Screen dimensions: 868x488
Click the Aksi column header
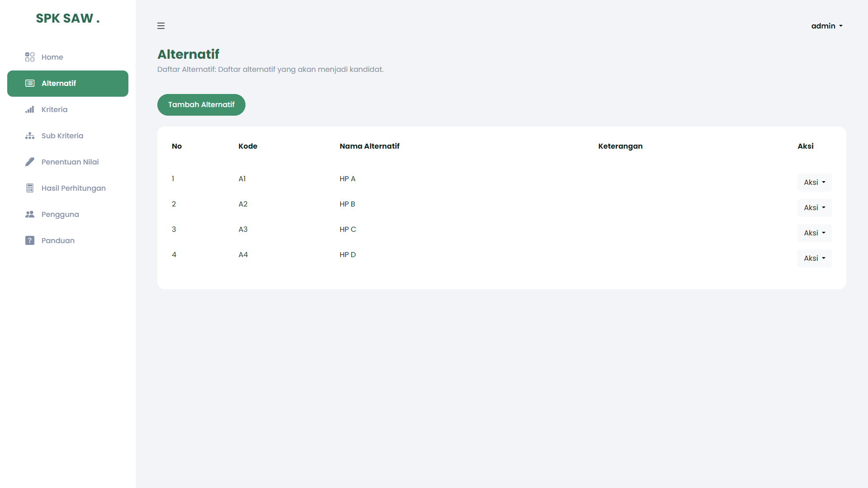click(805, 146)
